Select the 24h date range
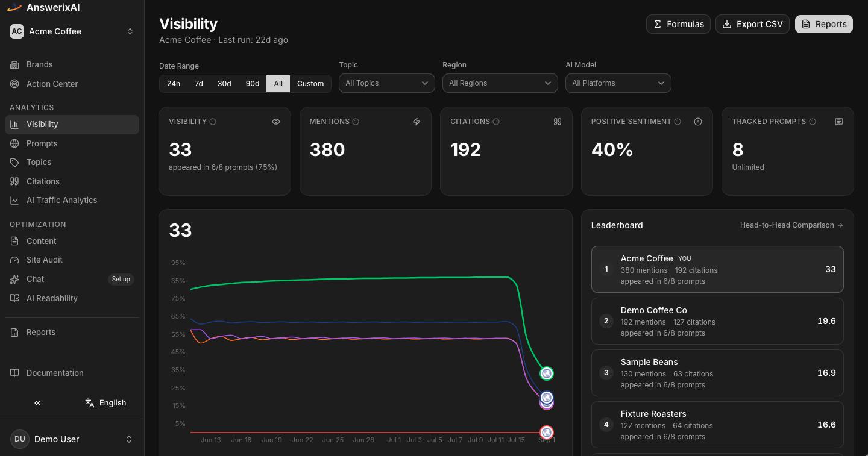Viewport: 868px width, 456px height. pyautogui.click(x=174, y=84)
